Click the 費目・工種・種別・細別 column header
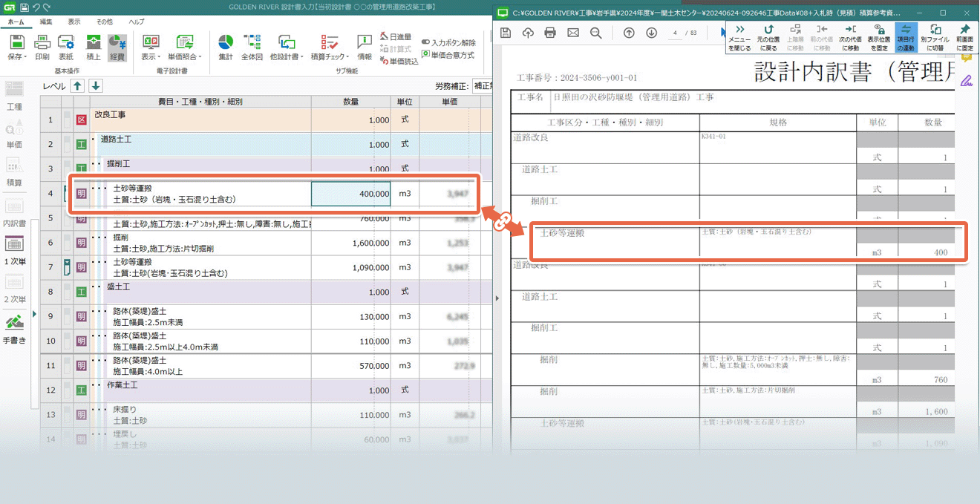This screenshot has width=980, height=504. point(200,102)
